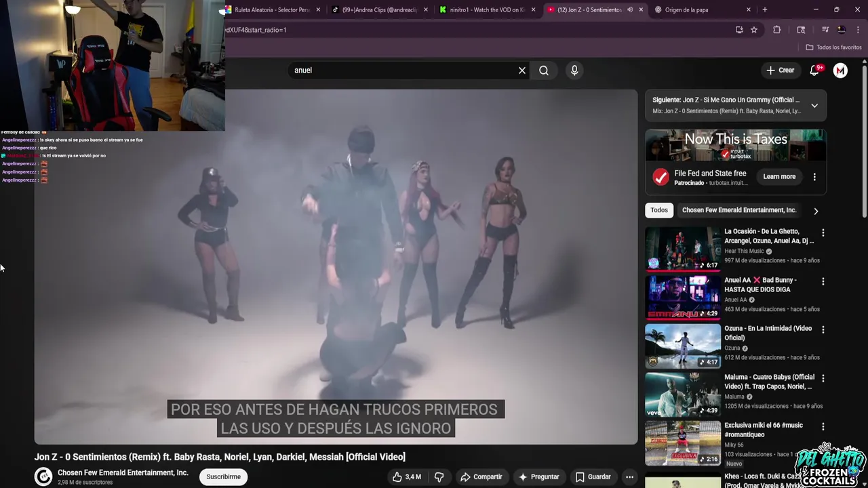This screenshot has height=488, width=868.
Task: Open La Ocasión video thumbnail
Action: [683, 249]
